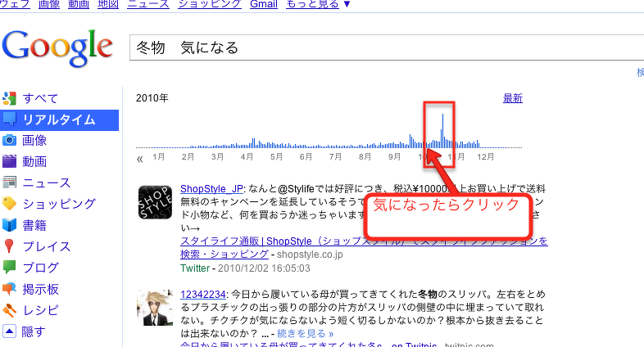
Task: Select すべて in the sidebar
Action: pyautogui.click(x=40, y=98)
